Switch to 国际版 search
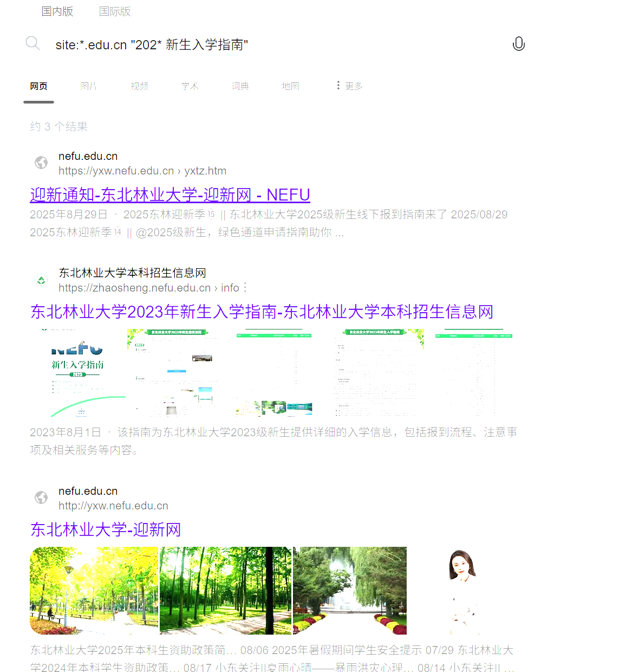This screenshot has height=672, width=626. 115,11
